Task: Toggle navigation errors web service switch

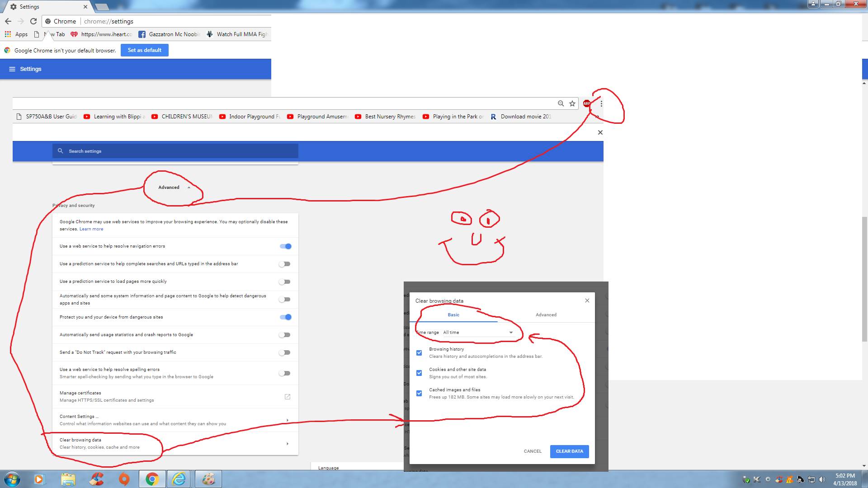Action: pos(285,246)
